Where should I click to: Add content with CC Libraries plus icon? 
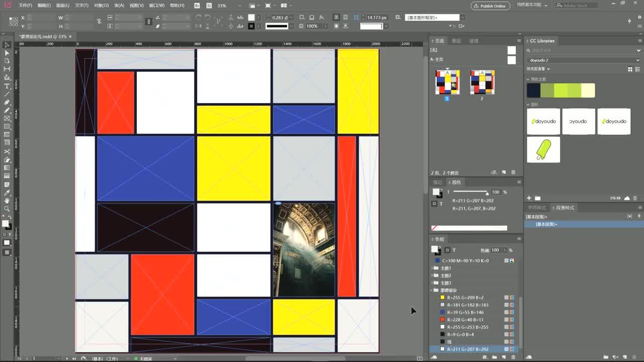529,198
